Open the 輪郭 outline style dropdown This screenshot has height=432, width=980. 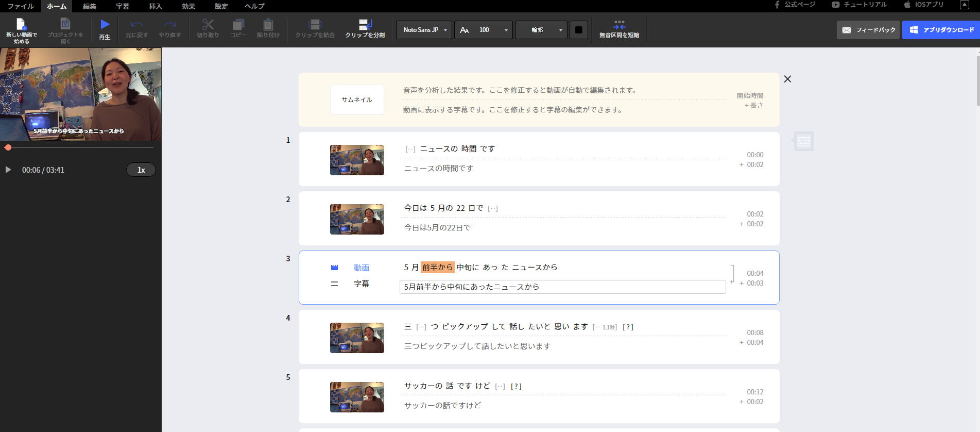click(x=541, y=30)
